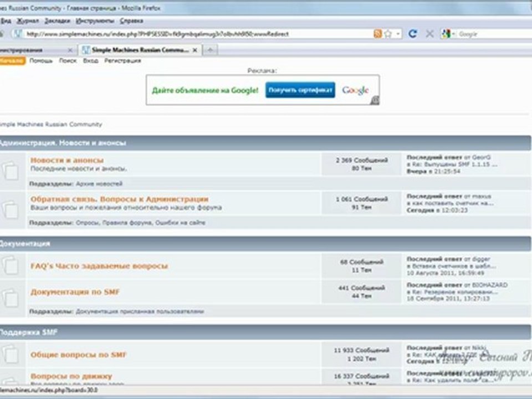Click the AdChoices corner icon on ad
This screenshot has width=532, height=399.
point(375,100)
